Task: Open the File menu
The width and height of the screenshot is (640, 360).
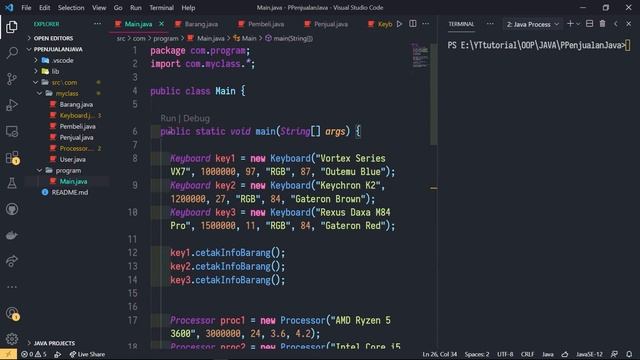Action: (x=26, y=7)
